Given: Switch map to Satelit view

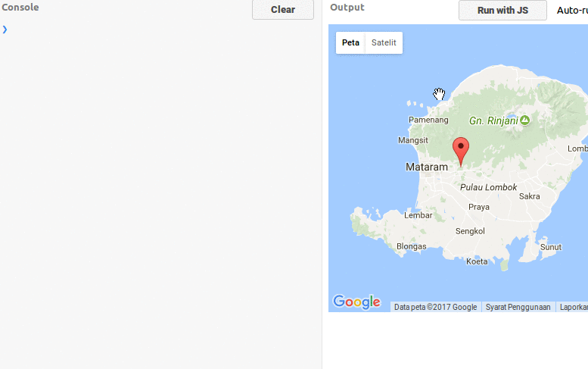Looking at the screenshot, I should pyautogui.click(x=384, y=43).
